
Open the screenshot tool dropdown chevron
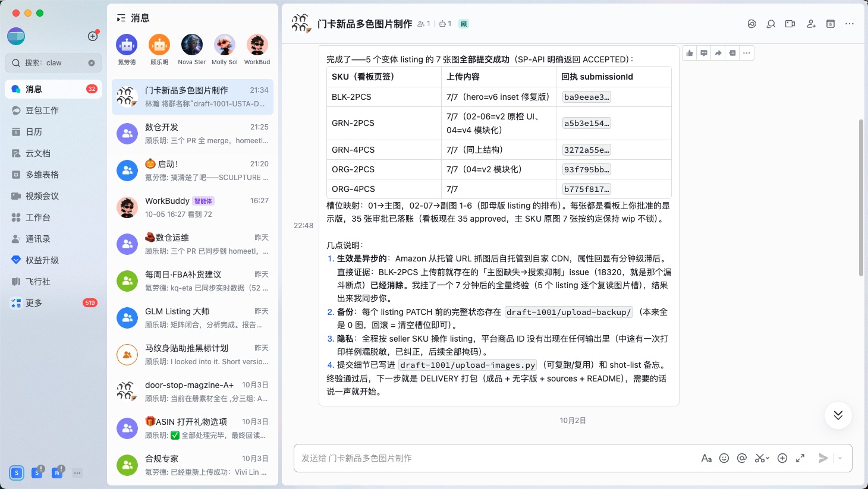pos(768,458)
